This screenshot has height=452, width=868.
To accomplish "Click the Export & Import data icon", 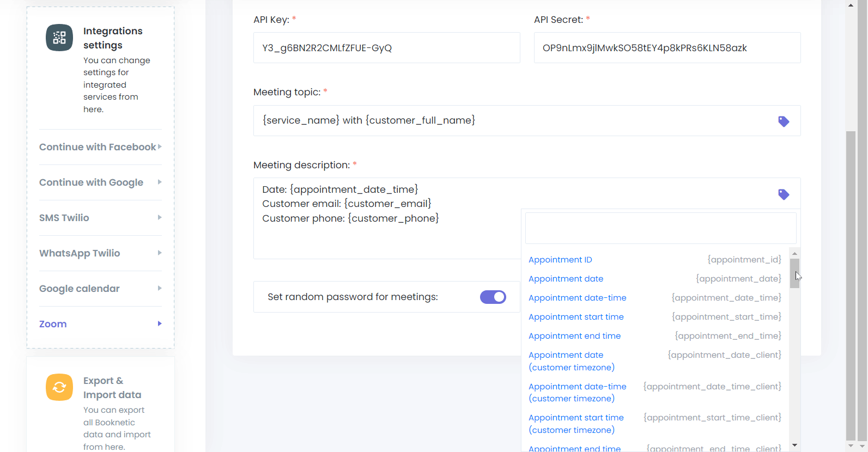I will [59, 387].
